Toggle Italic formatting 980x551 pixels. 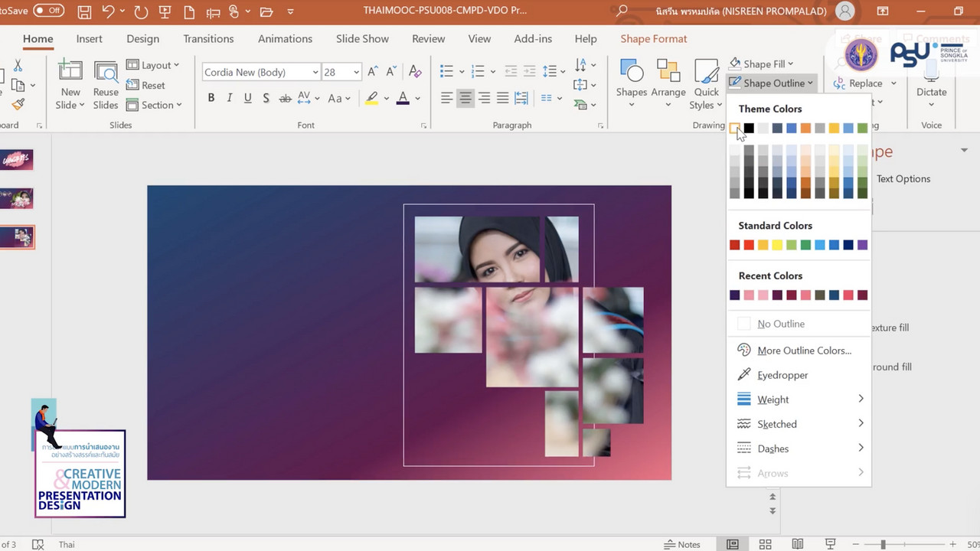pyautogui.click(x=230, y=98)
